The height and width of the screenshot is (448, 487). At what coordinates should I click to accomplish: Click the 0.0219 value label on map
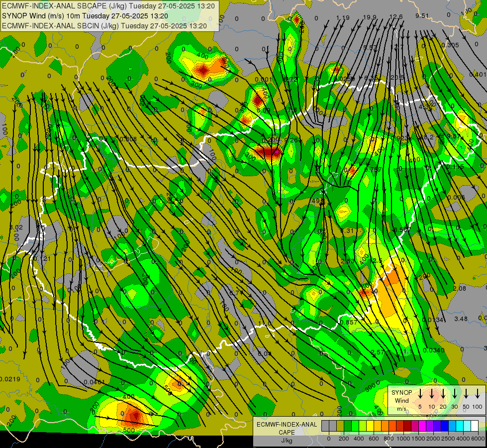10,379
